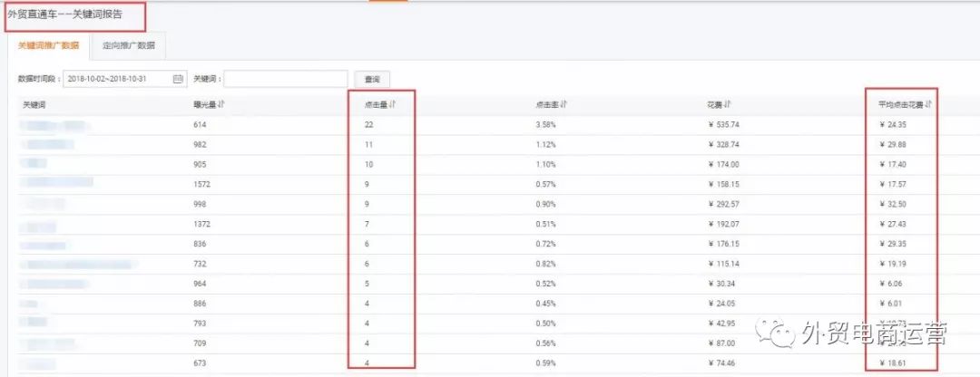Select average click cost ¥ 18.61

coord(893,363)
